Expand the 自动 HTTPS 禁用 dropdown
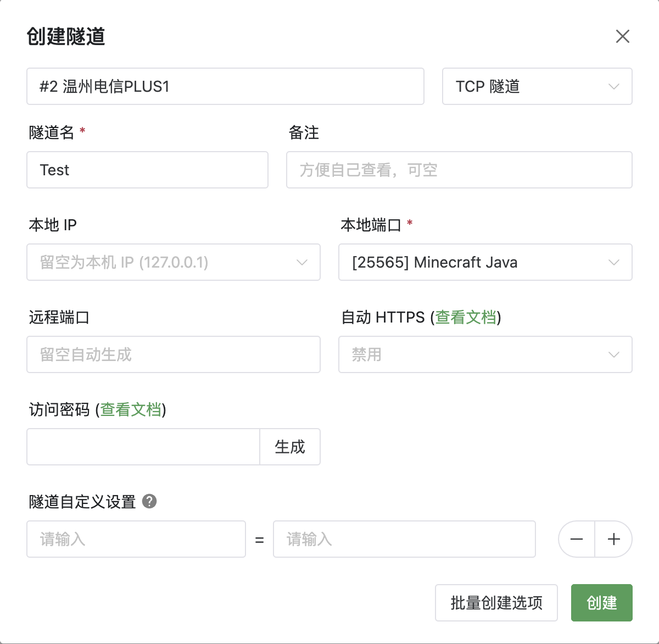The image size is (659, 644). coord(485,354)
